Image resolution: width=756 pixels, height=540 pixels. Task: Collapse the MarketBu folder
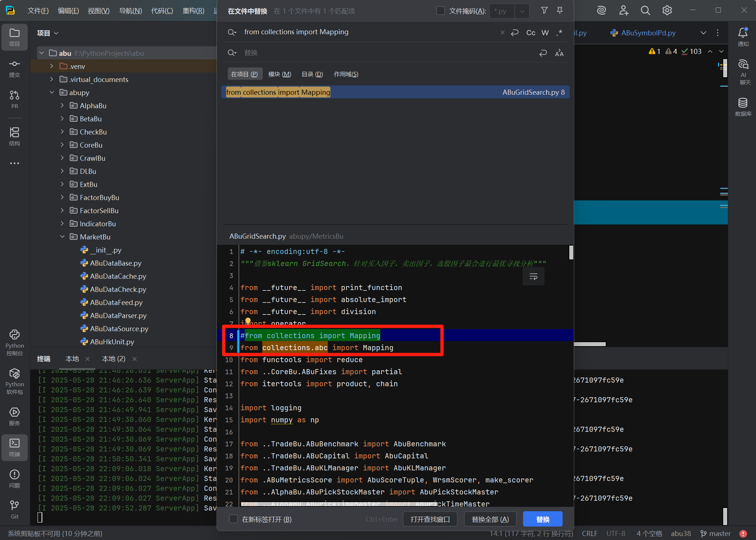tap(62, 237)
